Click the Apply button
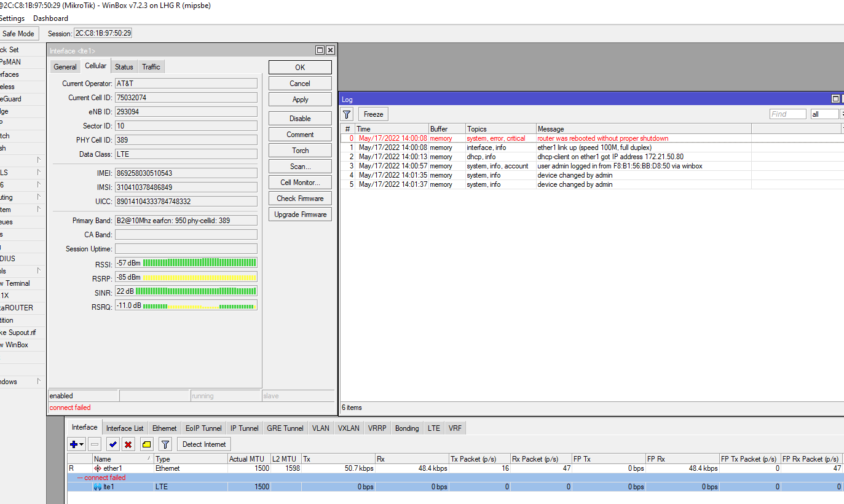This screenshot has height=504, width=844. (x=300, y=100)
